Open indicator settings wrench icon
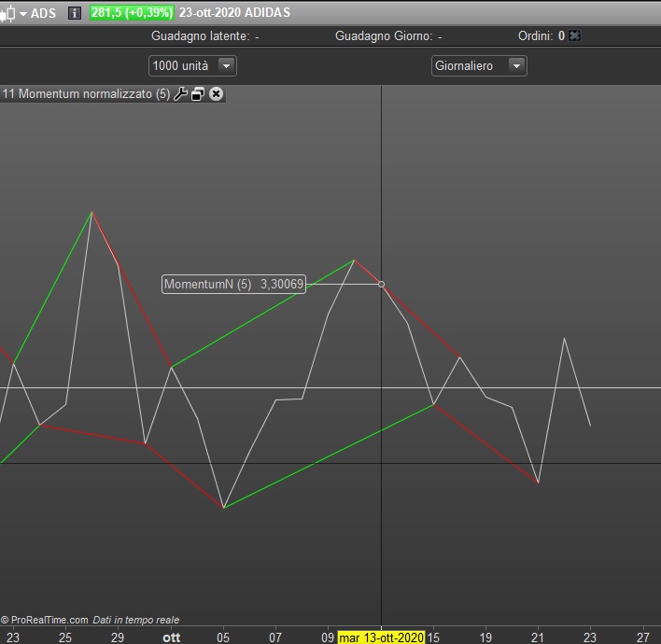This screenshot has height=644, width=661. pyautogui.click(x=180, y=94)
